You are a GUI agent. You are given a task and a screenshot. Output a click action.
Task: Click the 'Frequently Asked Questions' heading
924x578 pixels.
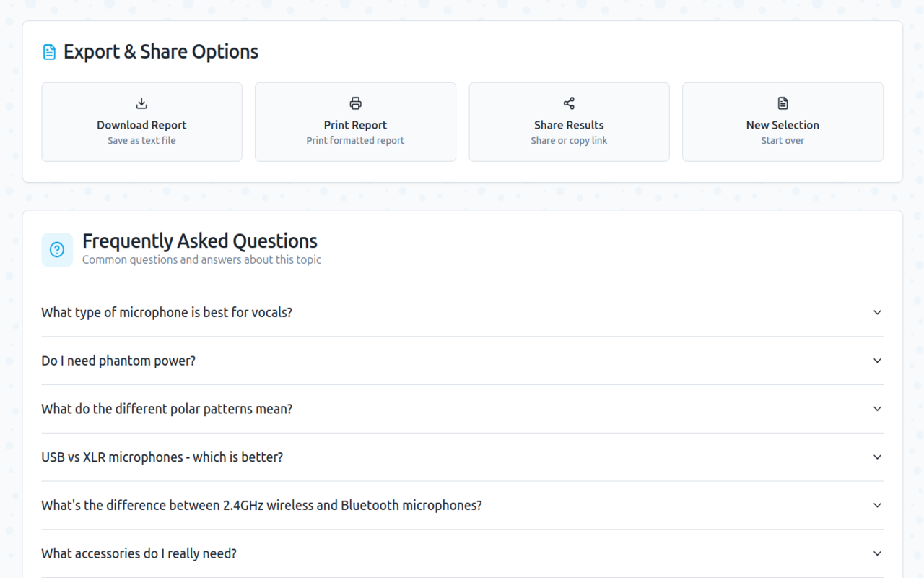tap(200, 241)
